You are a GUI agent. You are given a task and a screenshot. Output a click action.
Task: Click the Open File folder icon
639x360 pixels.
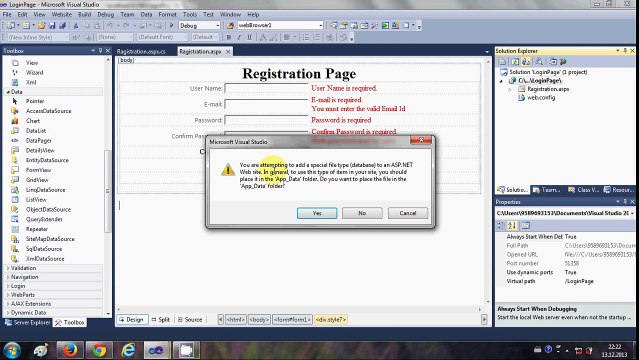[42, 25]
